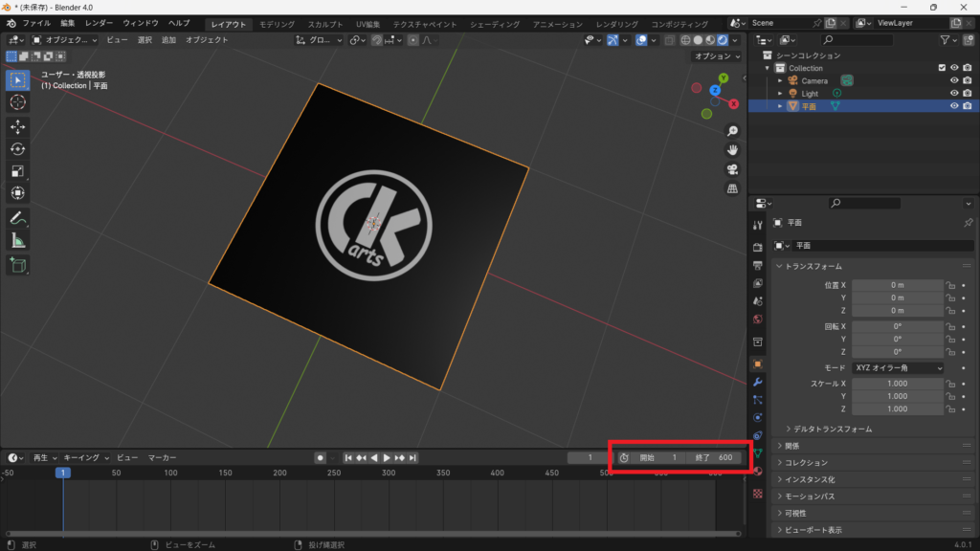Toggle visibility of the Light object

pos(953,94)
